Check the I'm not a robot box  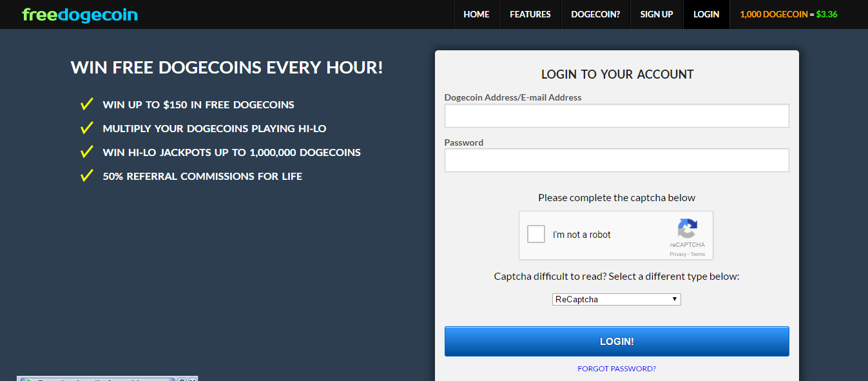point(536,234)
